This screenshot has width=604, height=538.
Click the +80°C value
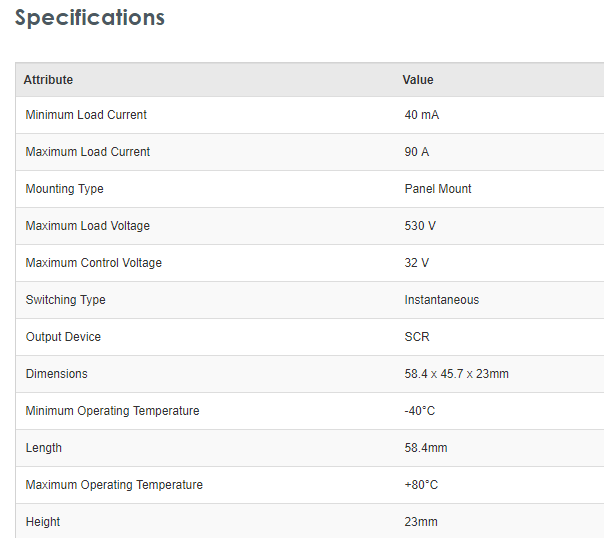coord(421,485)
